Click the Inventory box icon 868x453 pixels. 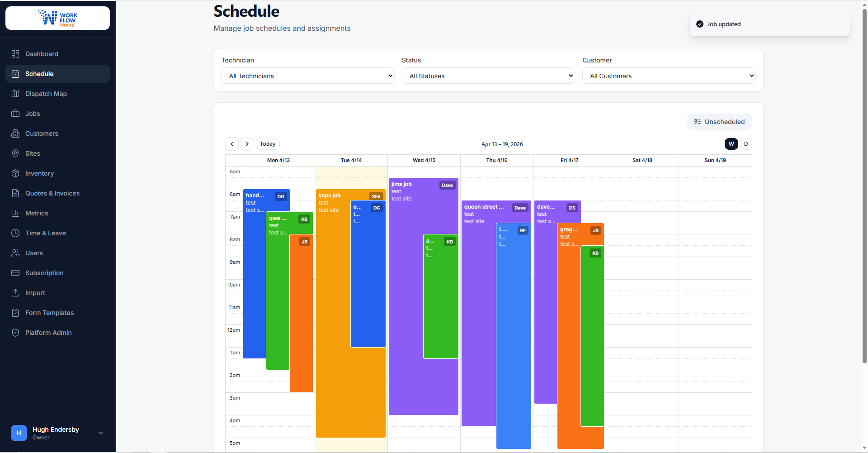click(x=15, y=173)
